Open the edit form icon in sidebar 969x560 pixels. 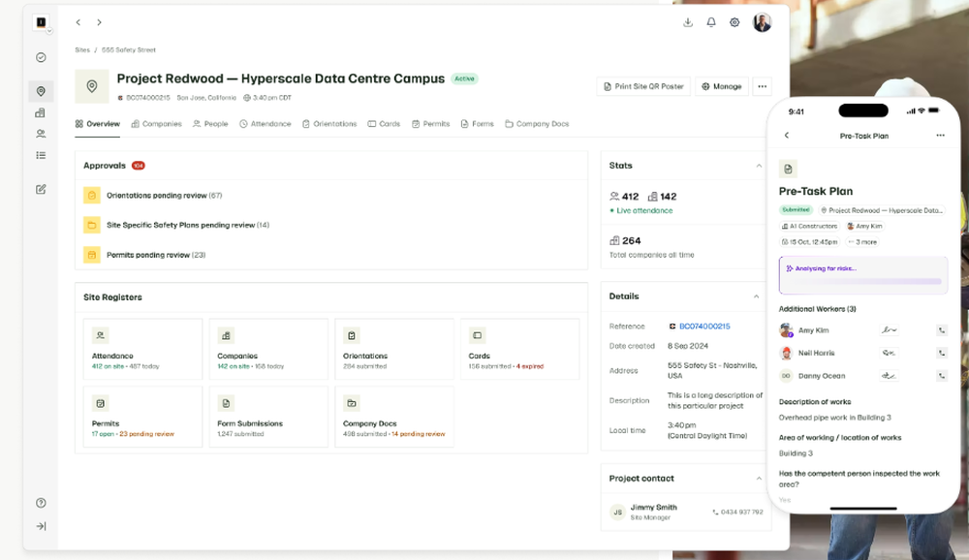click(41, 189)
